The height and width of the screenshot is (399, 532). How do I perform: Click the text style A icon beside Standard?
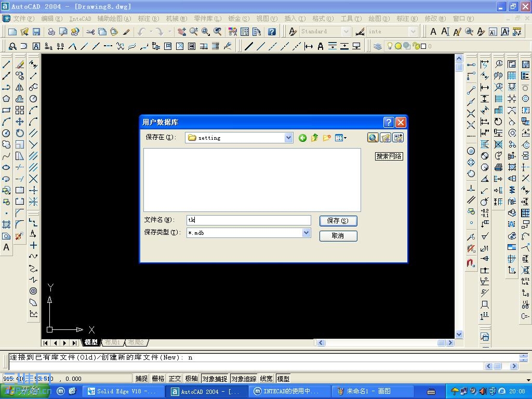(292, 32)
